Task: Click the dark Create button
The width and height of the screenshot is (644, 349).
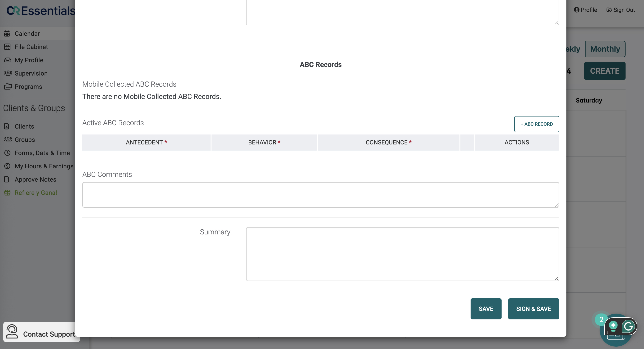Action: 604,71
